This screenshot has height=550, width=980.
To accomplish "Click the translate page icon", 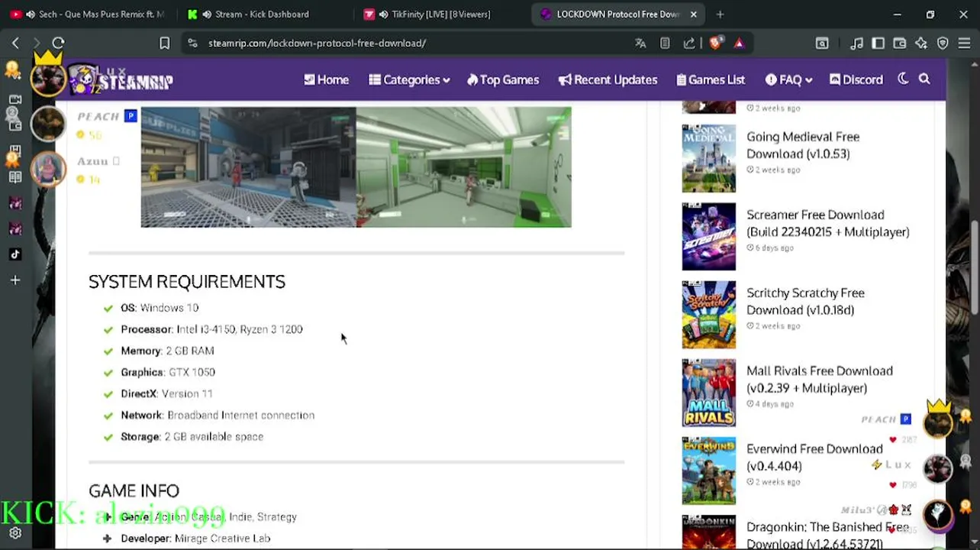I will click(640, 44).
